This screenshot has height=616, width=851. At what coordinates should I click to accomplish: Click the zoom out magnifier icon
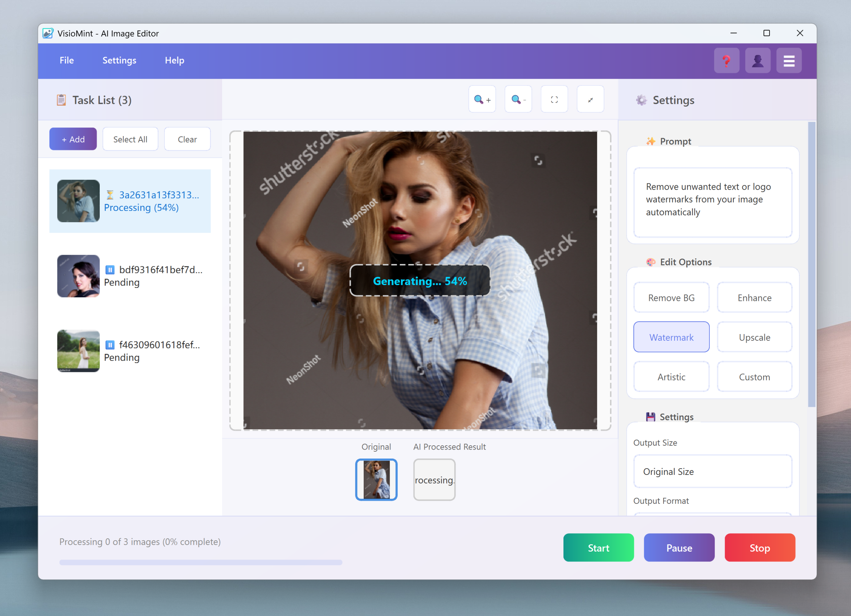518,99
